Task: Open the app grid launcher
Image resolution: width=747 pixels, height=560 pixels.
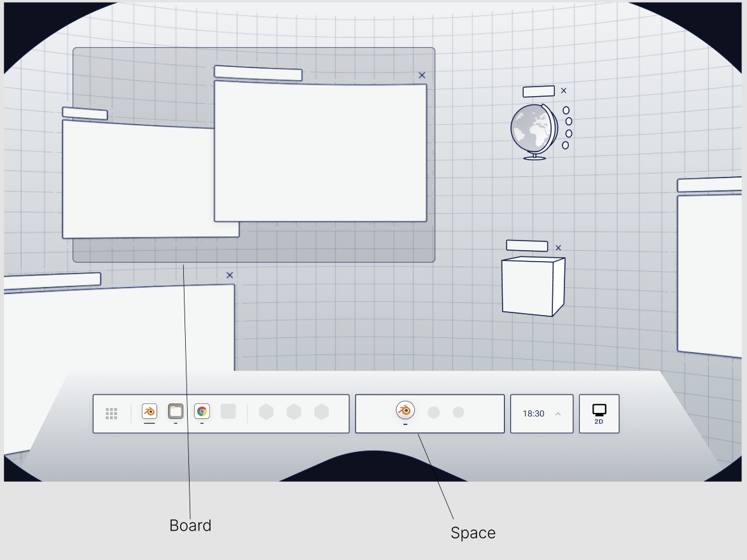Action: coord(111,414)
